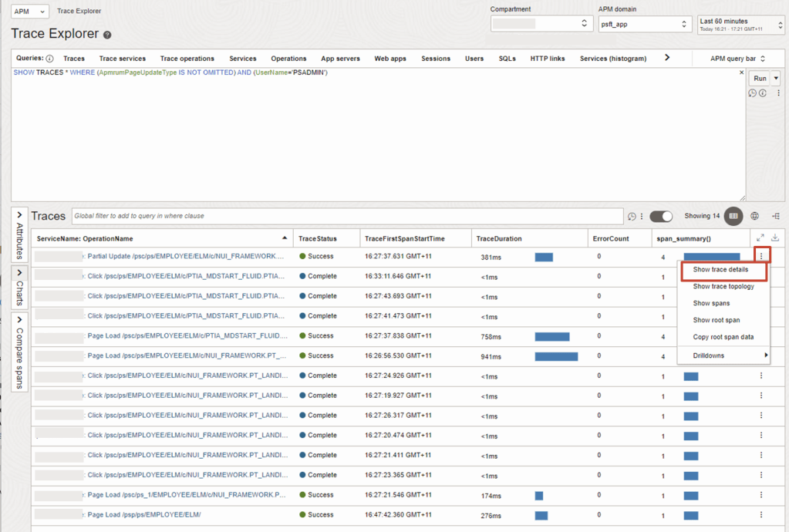The image size is (789, 532).
Task: Expand the Drilldowns submenu
Action: 723,355
